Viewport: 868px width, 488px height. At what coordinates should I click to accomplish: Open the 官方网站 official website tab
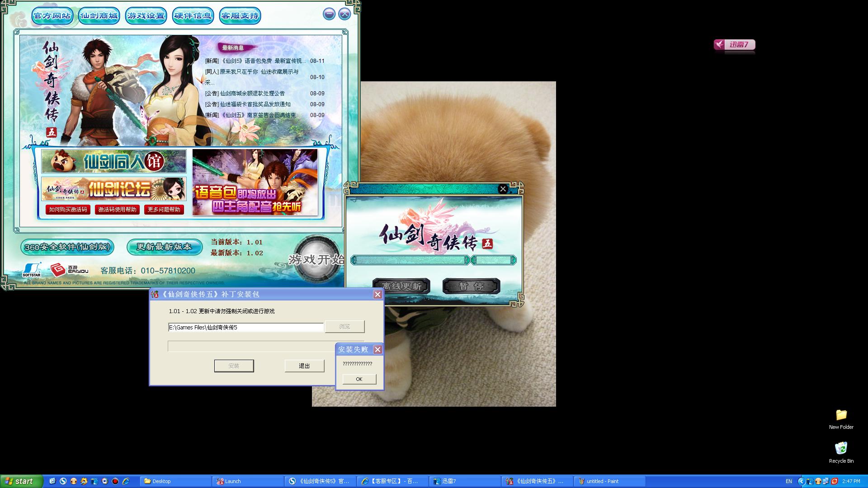click(x=52, y=16)
